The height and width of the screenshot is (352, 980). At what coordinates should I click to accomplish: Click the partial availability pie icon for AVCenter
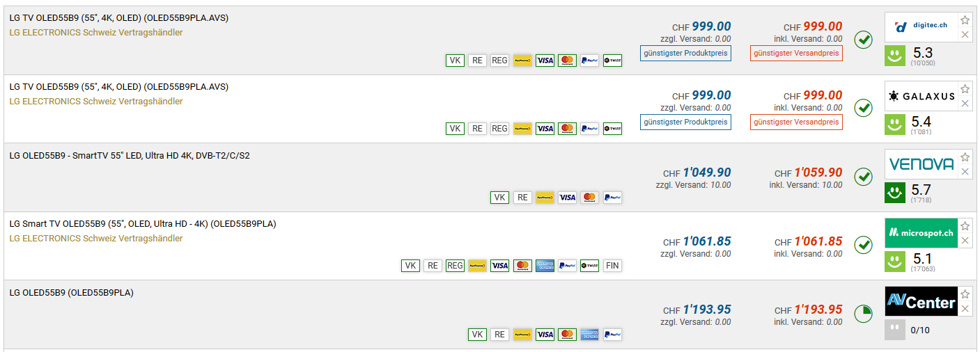[863, 314]
